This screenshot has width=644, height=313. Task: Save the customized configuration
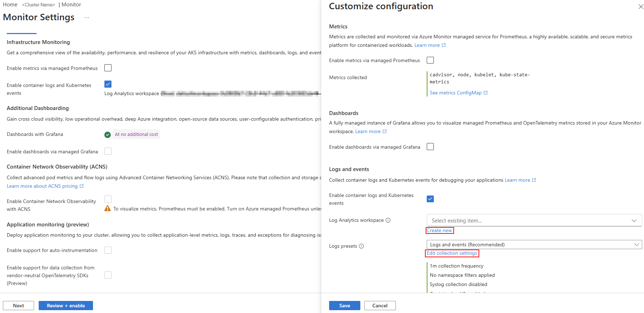[x=345, y=306]
